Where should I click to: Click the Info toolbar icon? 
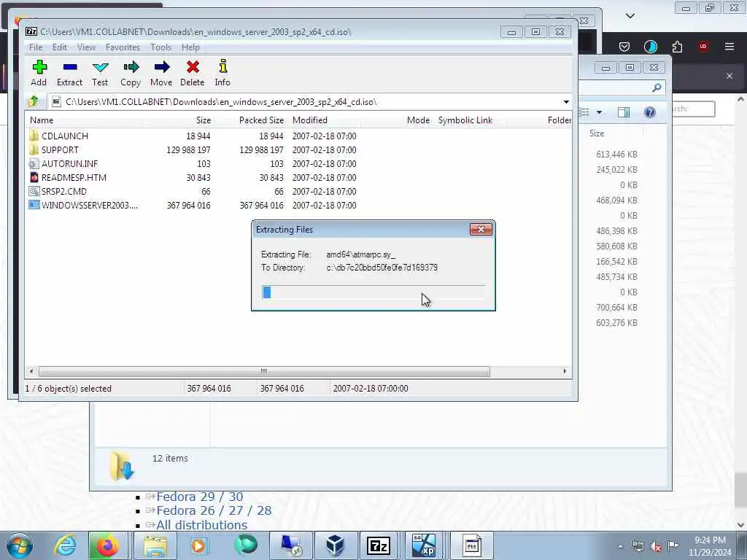[x=222, y=73]
